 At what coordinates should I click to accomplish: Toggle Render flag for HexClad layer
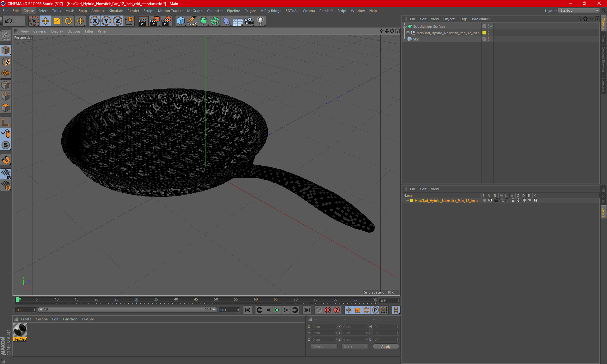coord(496,201)
